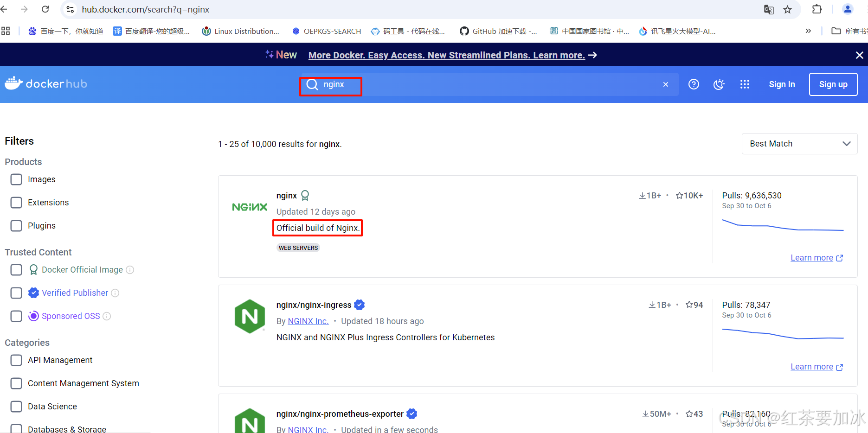Click the translate page icon in the address bar

pyautogui.click(x=769, y=9)
